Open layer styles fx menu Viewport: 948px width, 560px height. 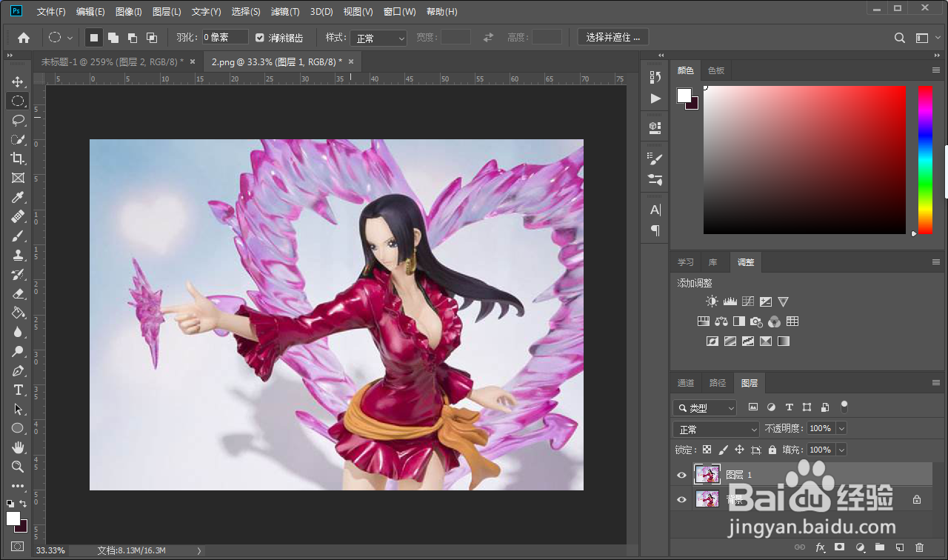coord(820,547)
